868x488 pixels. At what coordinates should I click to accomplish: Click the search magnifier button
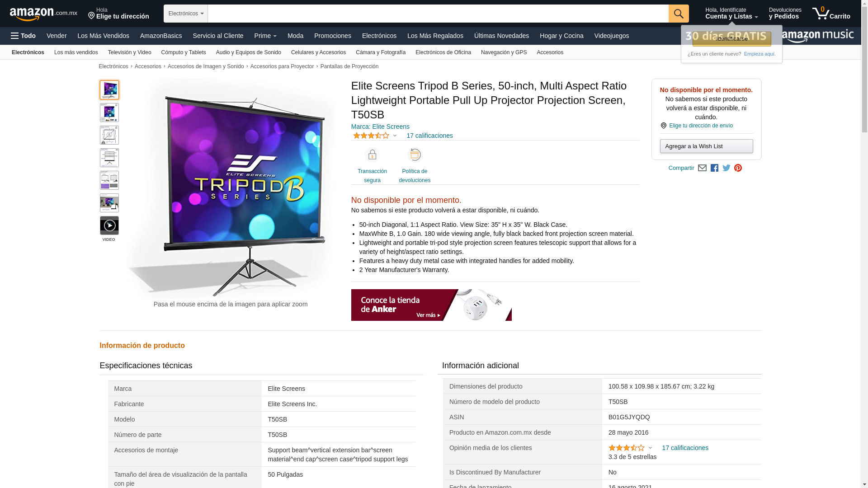679,14
